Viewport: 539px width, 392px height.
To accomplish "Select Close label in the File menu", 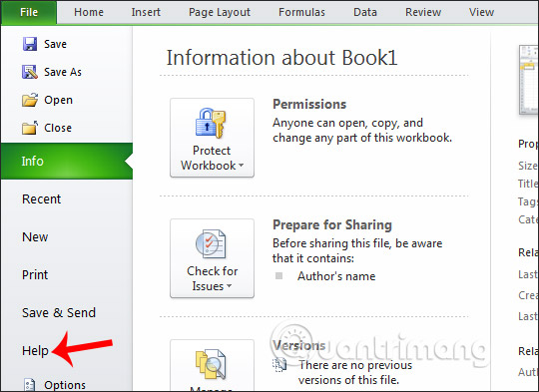I will pyautogui.click(x=58, y=128).
